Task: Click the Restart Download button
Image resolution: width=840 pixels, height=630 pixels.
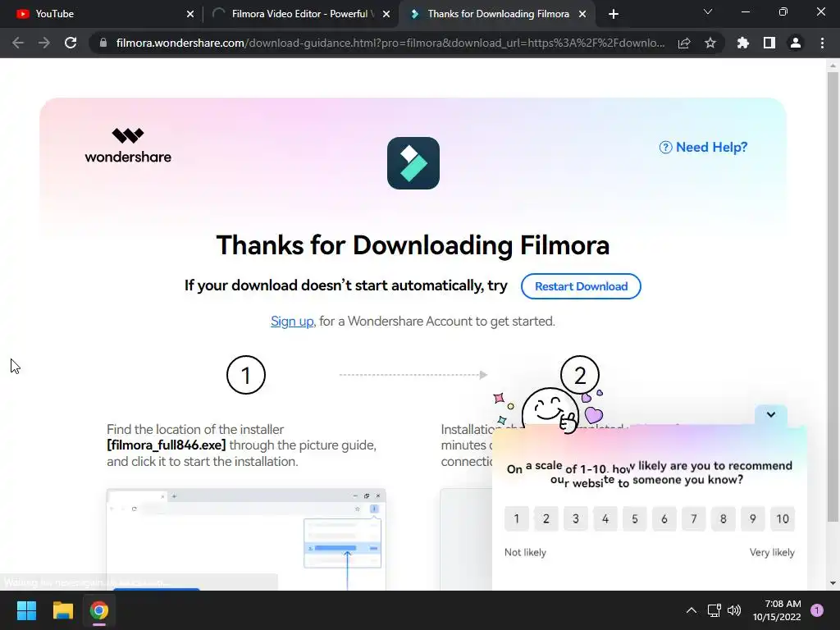Action: [581, 286]
